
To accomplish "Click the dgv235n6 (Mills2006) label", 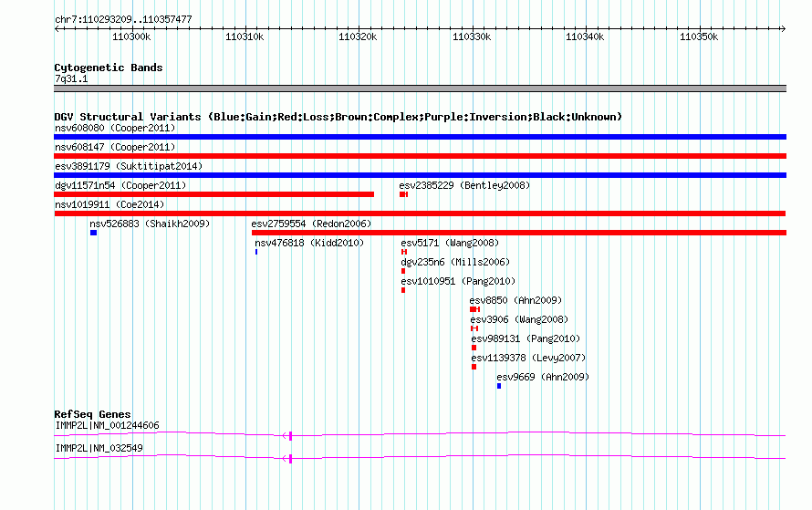I will (455, 262).
